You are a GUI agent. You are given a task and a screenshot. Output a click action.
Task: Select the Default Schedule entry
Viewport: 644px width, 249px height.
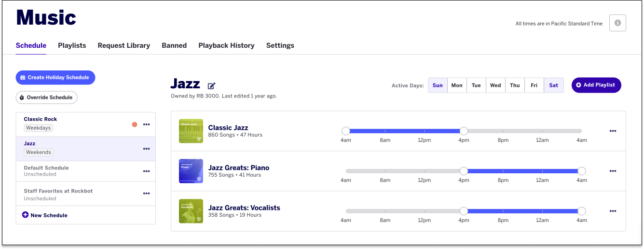tap(86, 171)
